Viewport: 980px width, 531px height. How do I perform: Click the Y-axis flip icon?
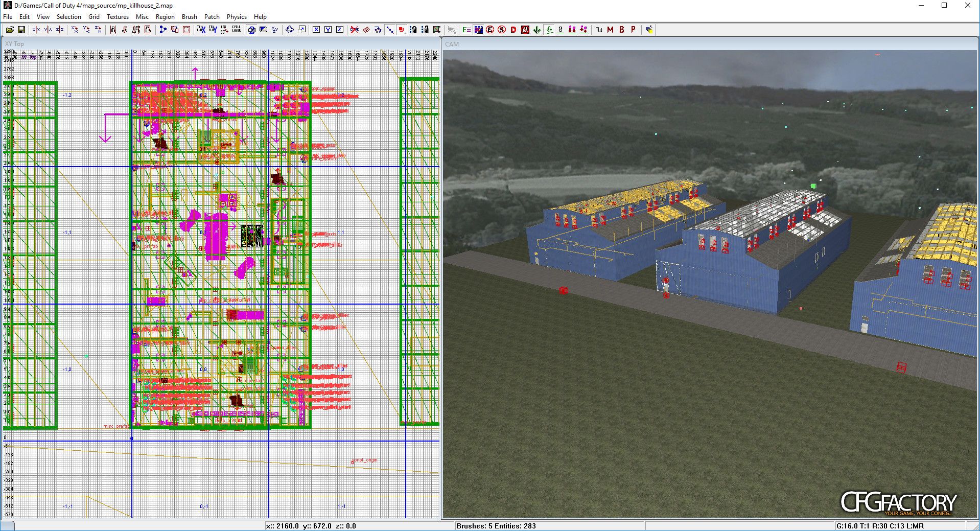pyautogui.click(x=48, y=30)
